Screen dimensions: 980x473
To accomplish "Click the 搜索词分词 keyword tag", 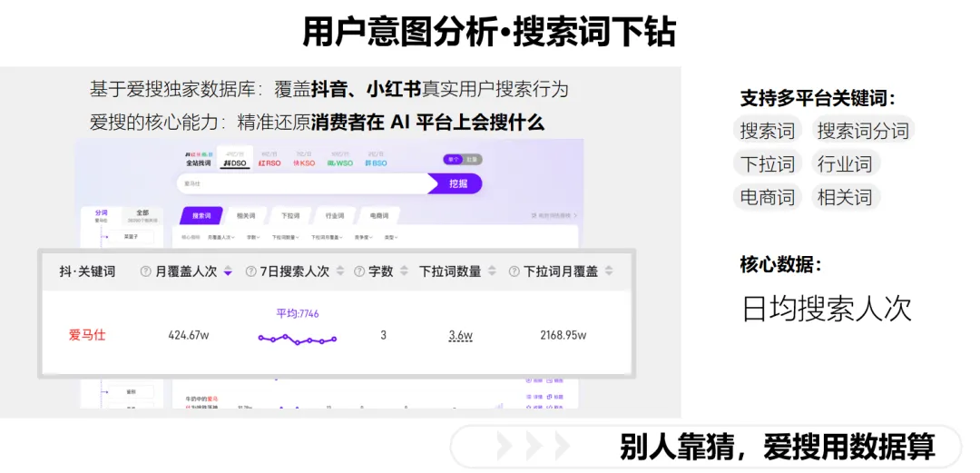I will pos(863,131).
